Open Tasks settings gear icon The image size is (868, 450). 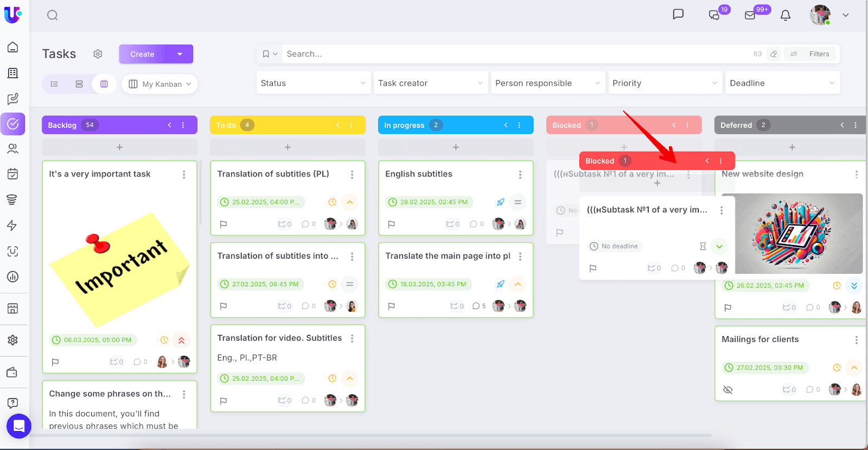point(98,54)
